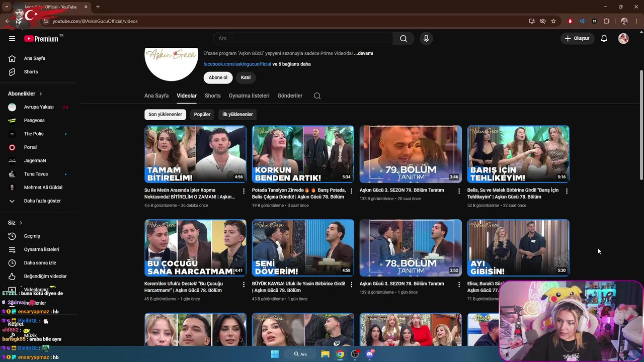Image resolution: width=644 pixels, height=362 pixels.
Task: Bookmark this page with star icon
Action: [x=553, y=21]
